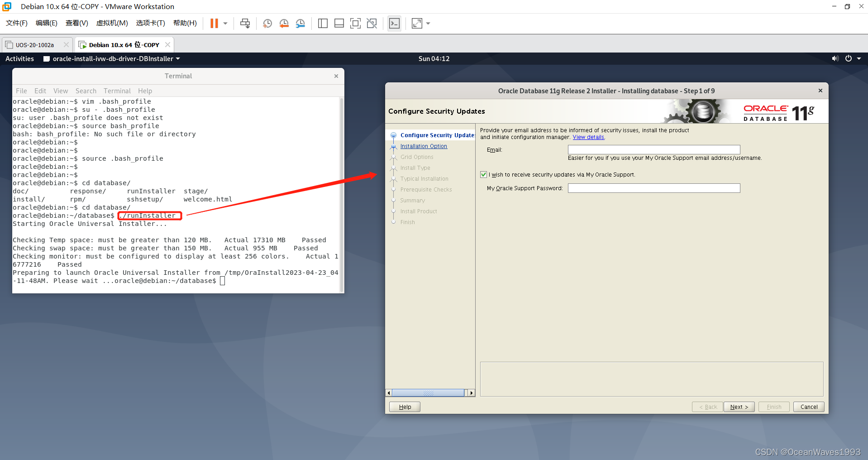This screenshot has height=460, width=868.
Task: Open the 选项卡(T) menu
Action: 151,23
